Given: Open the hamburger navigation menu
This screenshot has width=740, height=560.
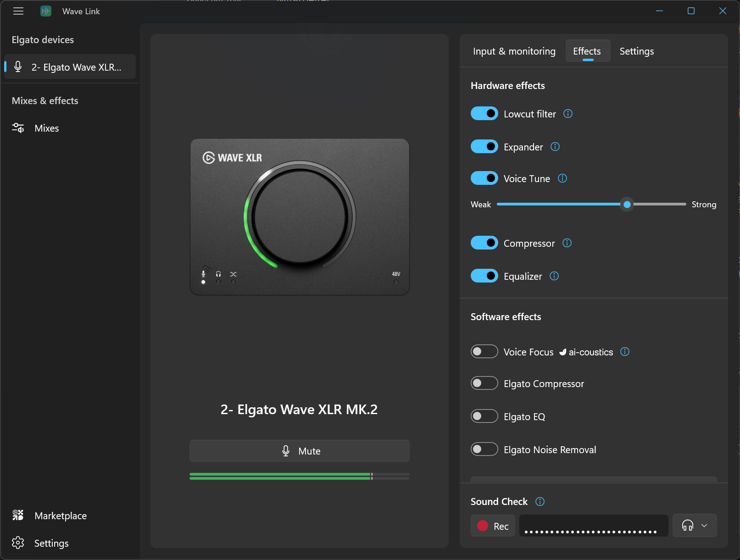Looking at the screenshot, I should [x=18, y=11].
